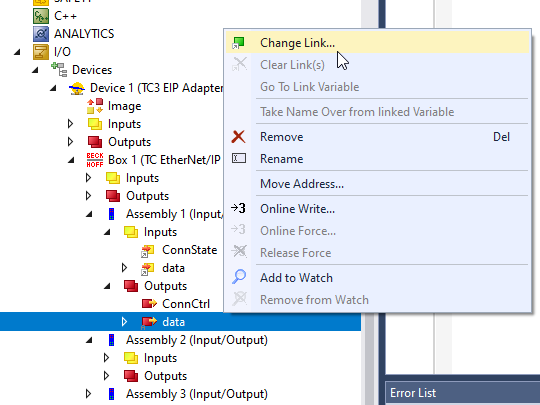Screen dimensions: 540x405
Task: Click the Beckhoff Box 1 icon
Action: pyautogui.click(x=95, y=160)
